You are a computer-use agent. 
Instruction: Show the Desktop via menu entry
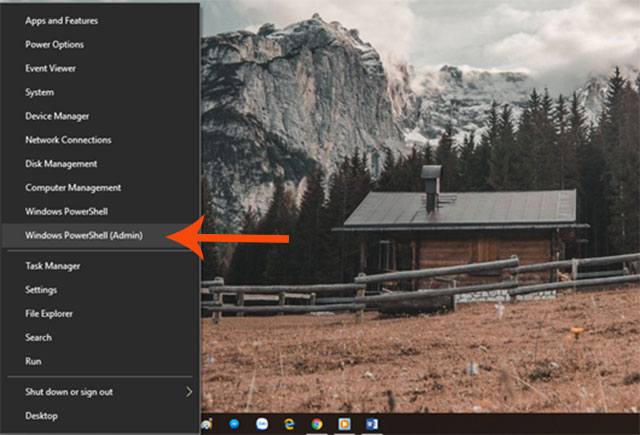(100, 416)
